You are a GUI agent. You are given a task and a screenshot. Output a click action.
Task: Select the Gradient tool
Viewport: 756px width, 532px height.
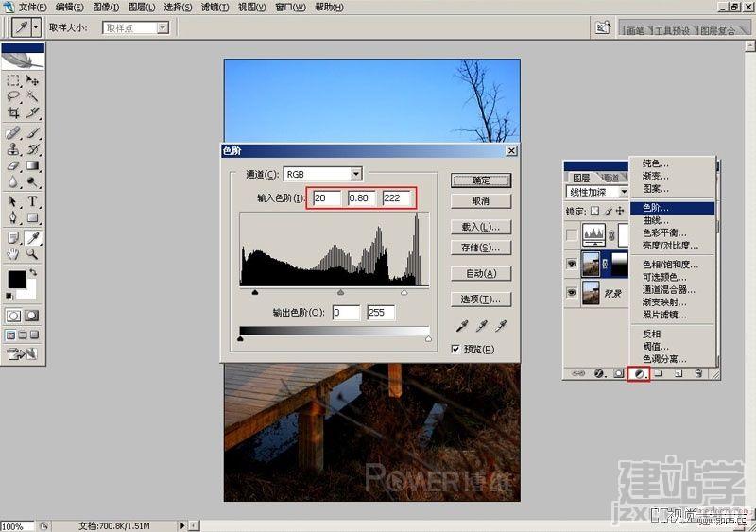point(32,165)
